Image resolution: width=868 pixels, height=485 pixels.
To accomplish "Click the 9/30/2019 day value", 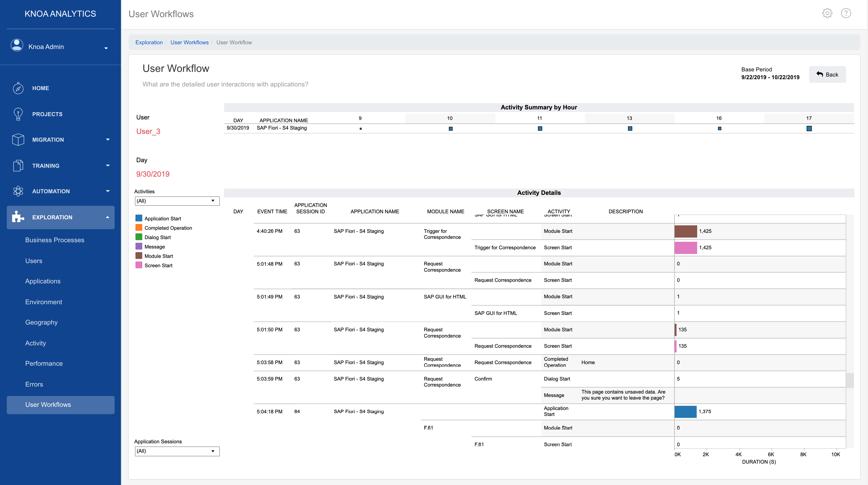I will [153, 174].
